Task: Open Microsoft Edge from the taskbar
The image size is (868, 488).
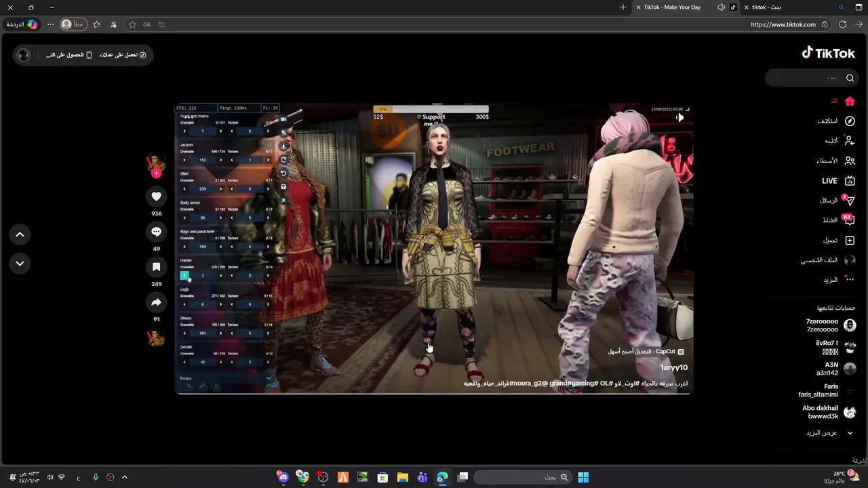Action: (442, 477)
